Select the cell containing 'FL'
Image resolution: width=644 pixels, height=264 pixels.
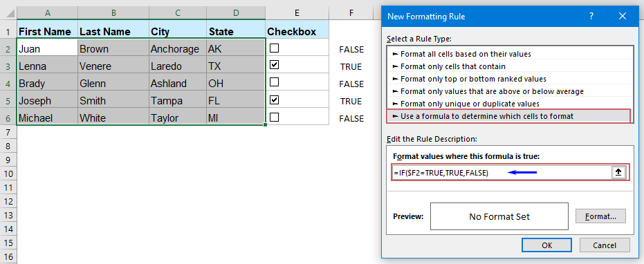tap(236, 100)
